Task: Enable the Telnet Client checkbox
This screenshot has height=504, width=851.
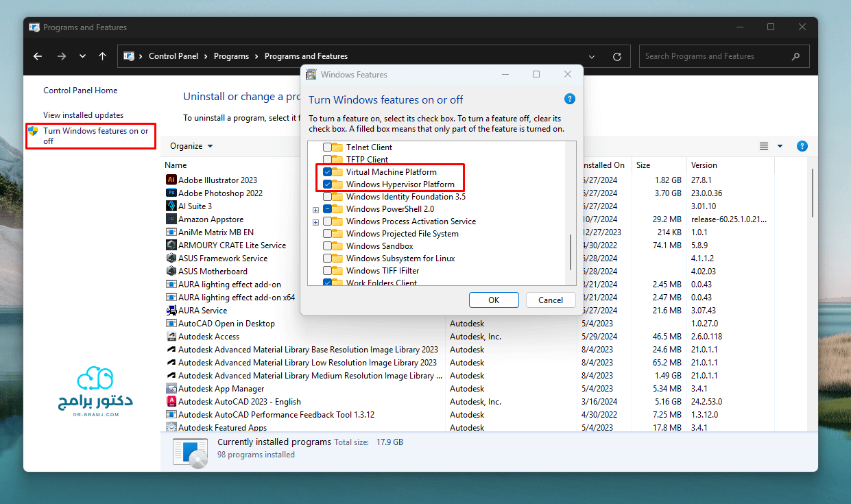Action: click(x=327, y=147)
